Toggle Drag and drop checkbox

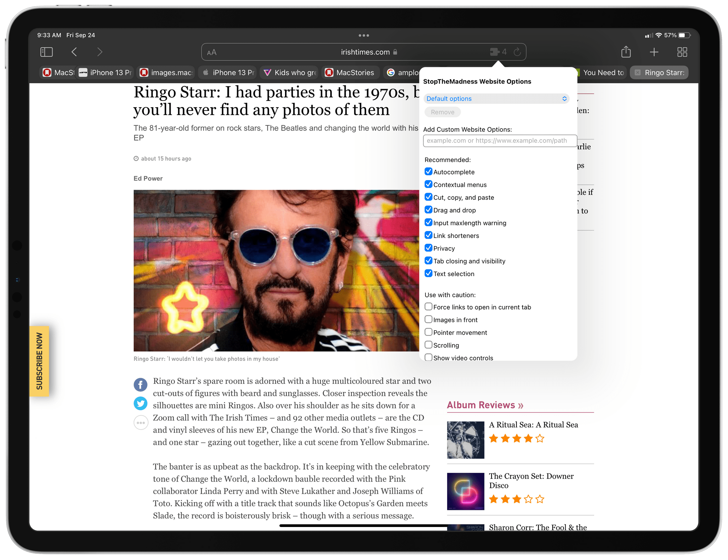point(429,210)
